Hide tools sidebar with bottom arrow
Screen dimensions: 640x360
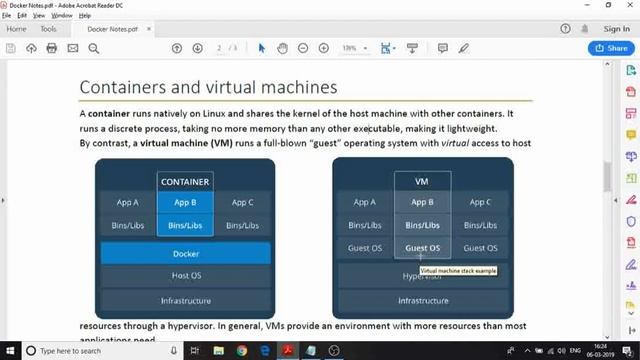[632, 330]
